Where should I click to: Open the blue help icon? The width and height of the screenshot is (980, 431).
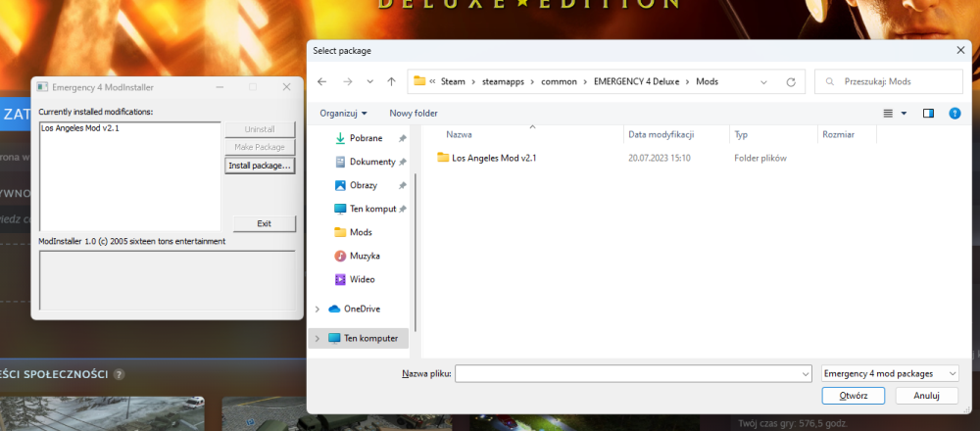(955, 113)
